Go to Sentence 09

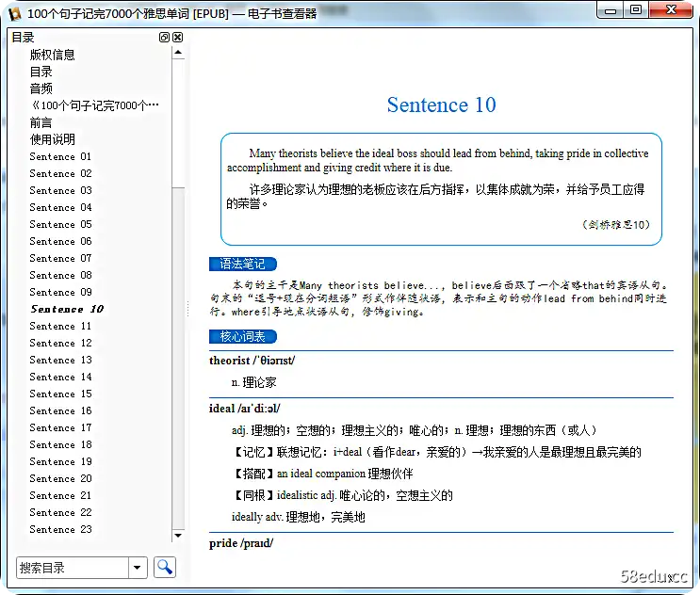pyautogui.click(x=60, y=292)
